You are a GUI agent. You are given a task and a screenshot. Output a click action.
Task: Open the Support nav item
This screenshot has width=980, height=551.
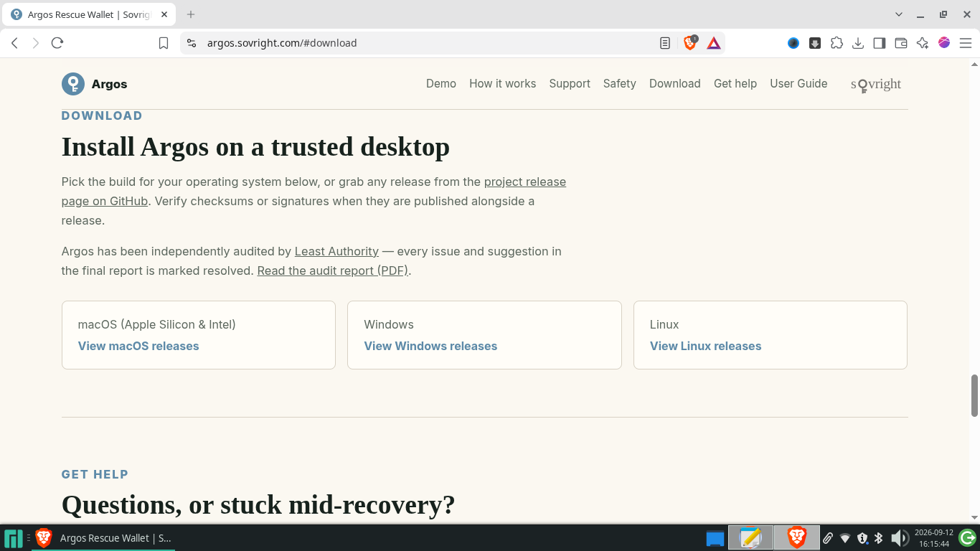(570, 84)
